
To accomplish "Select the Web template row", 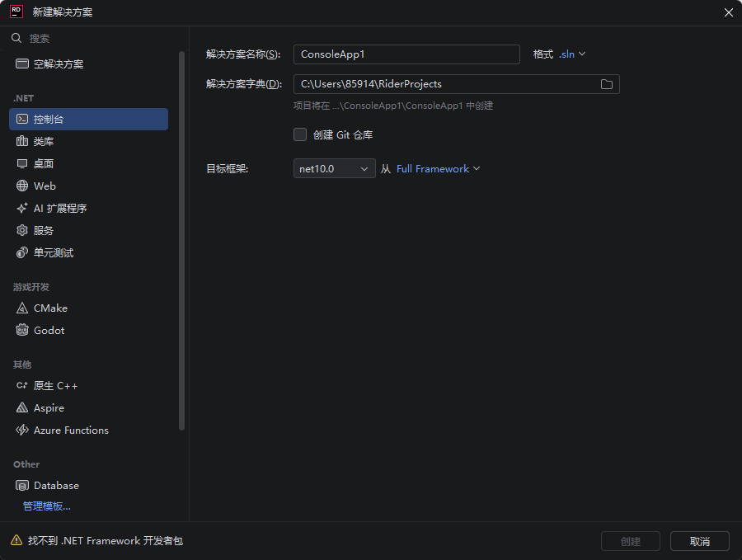I will click(88, 186).
